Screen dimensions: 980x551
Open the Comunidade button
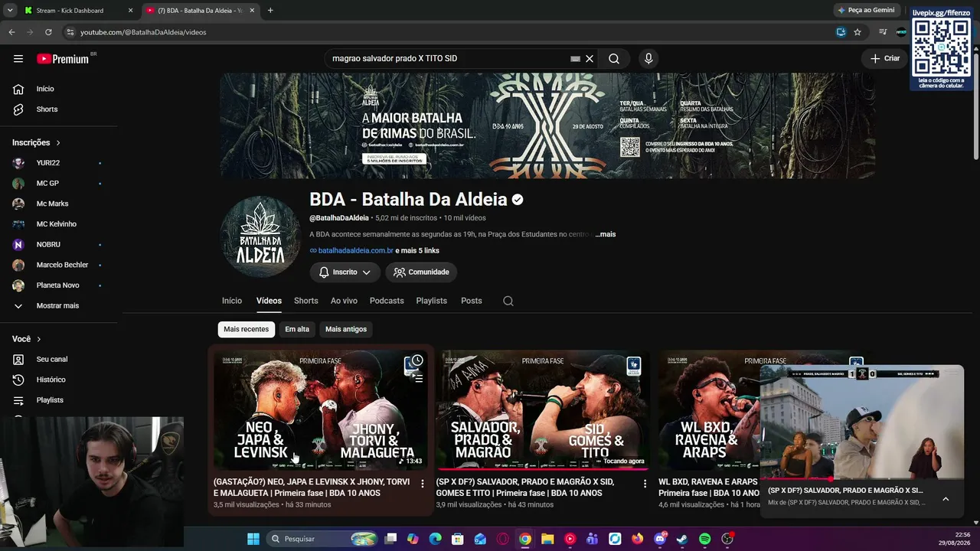(422, 272)
